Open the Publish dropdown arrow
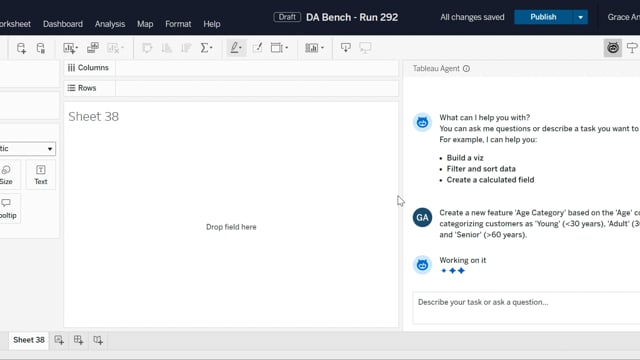This screenshot has height=360, width=640. 580,17
